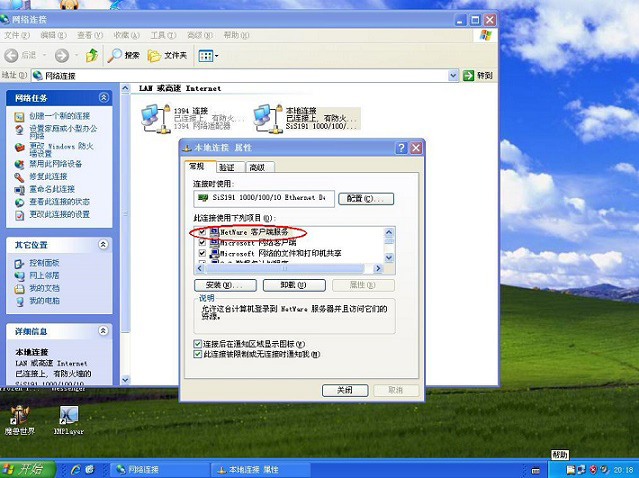The height and width of the screenshot is (478, 639).
Task: Toggle NetWare 客户端服务 checkbox
Action: 202,231
